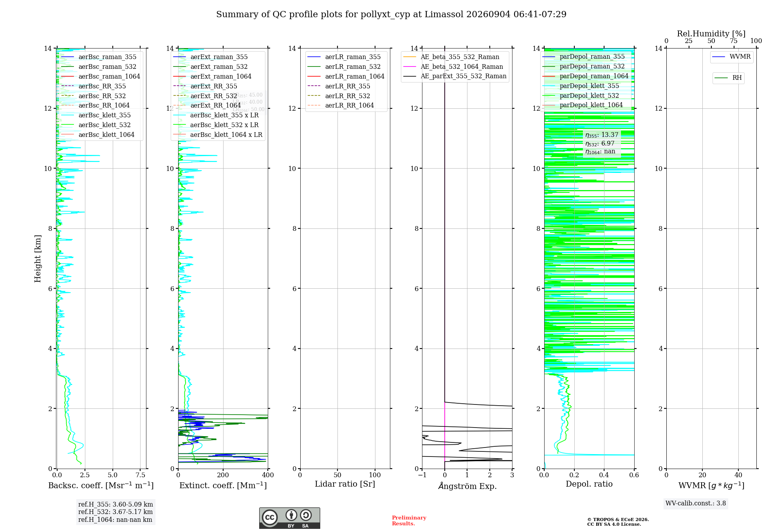The width and height of the screenshot is (783, 532).
Task: Select legend entry aerLR_raman_532
Action: pyautogui.click(x=344, y=67)
